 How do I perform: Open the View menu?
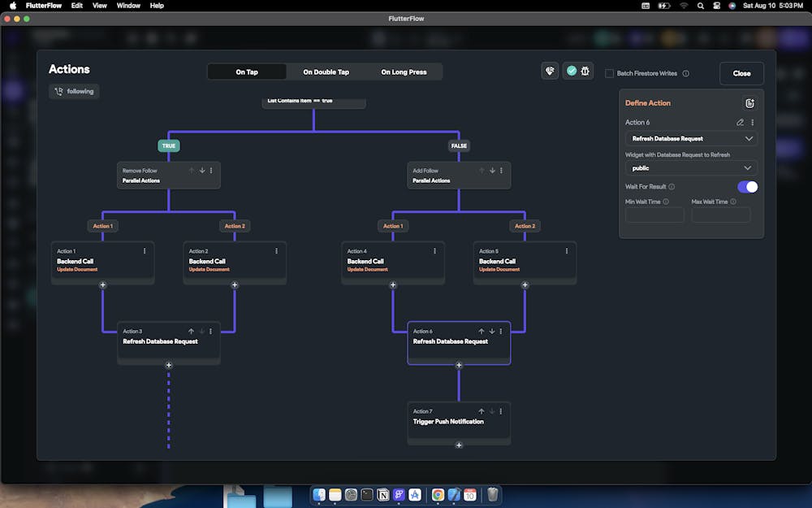click(99, 6)
